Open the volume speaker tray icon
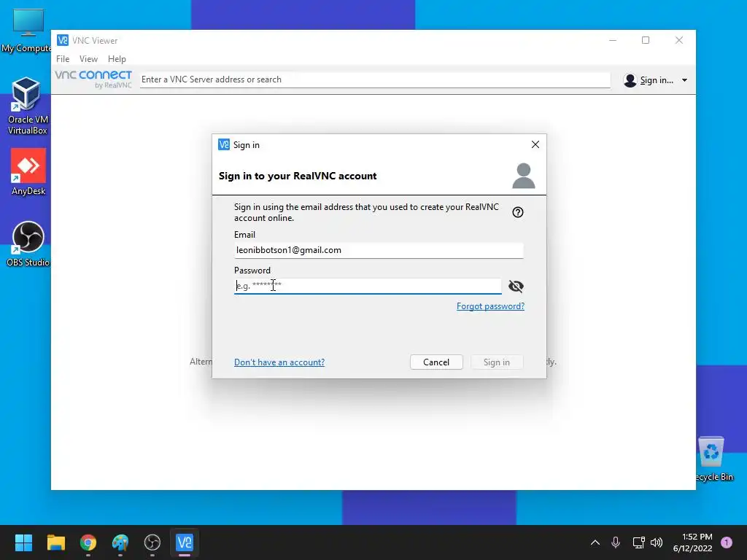 pyautogui.click(x=657, y=542)
